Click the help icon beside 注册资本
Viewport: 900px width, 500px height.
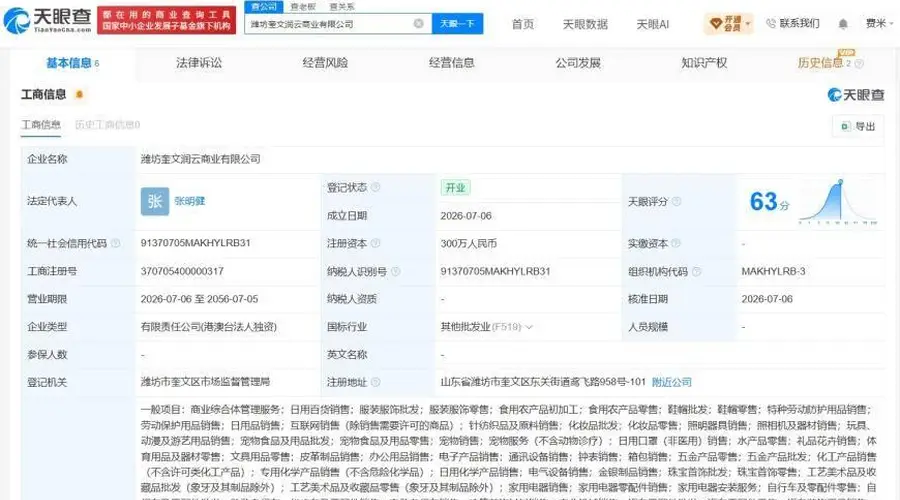[x=375, y=243]
